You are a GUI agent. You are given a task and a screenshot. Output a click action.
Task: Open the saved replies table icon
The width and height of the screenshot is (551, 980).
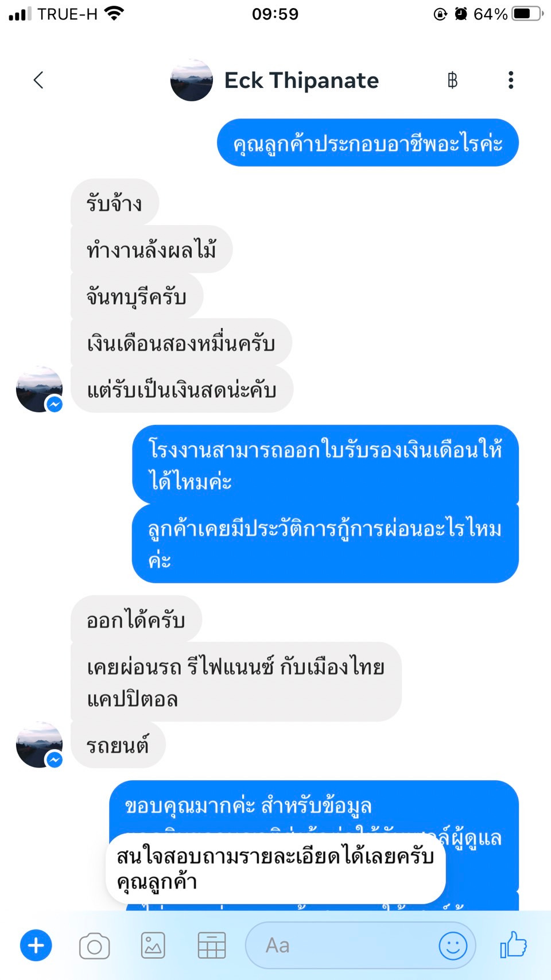[x=211, y=946]
